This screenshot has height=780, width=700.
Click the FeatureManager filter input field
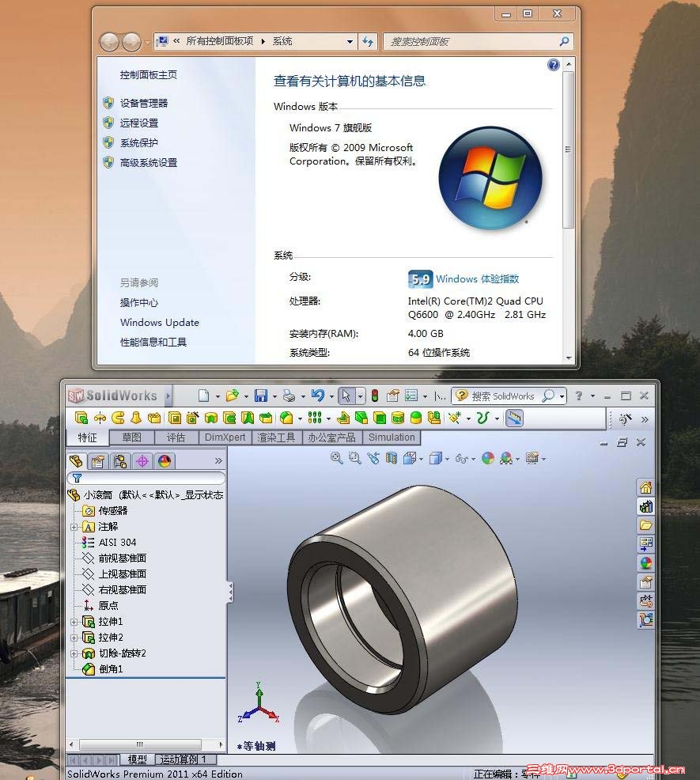coord(146,478)
